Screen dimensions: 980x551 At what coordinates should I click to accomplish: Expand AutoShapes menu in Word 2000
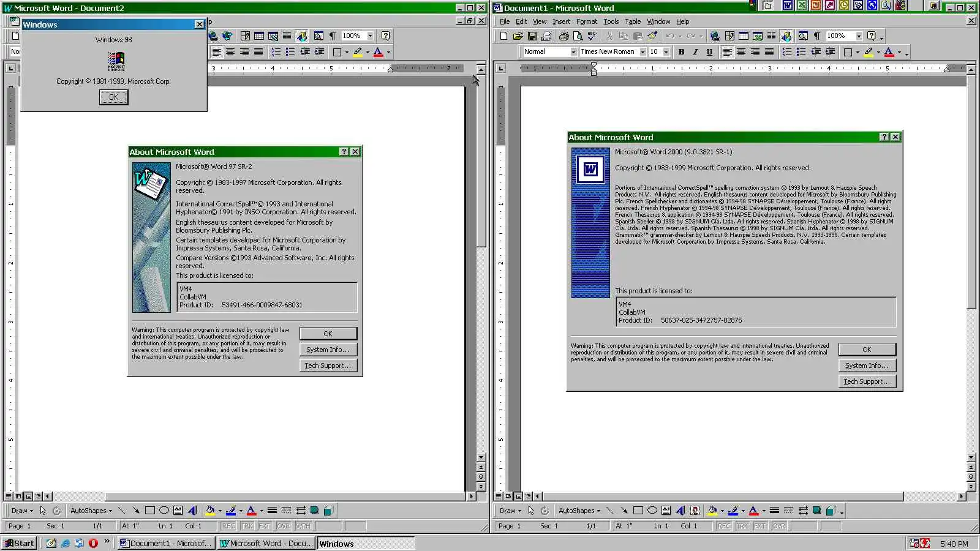[579, 511]
